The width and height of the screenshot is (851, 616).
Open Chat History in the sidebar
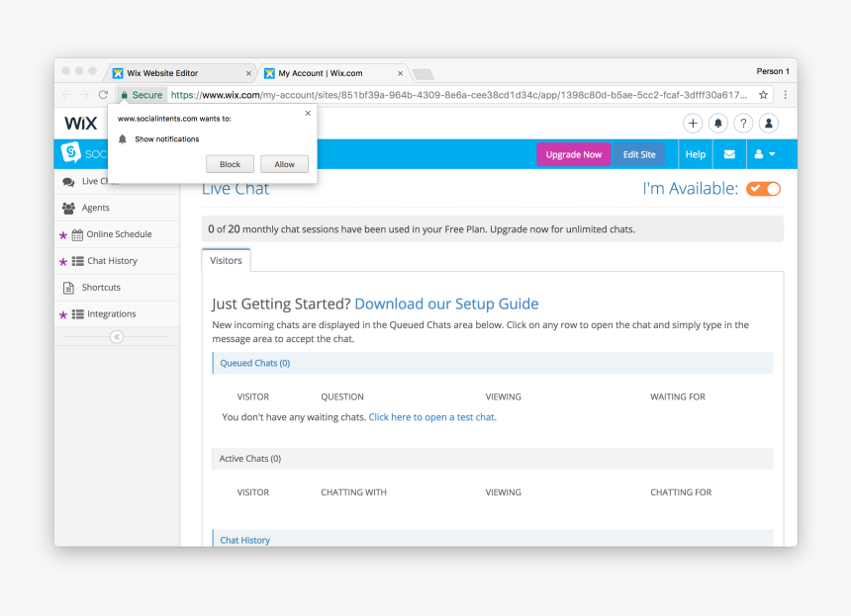pyautogui.click(x=112, y=261)
